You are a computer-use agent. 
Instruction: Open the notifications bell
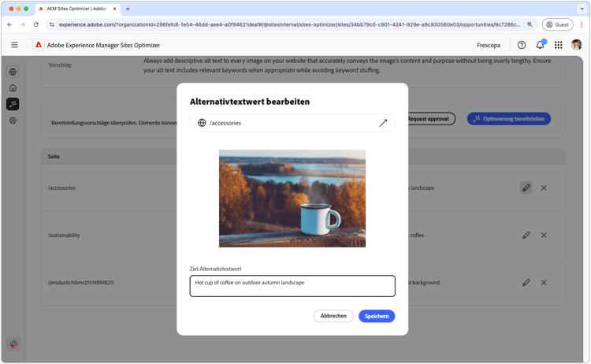tap(540, 45)
